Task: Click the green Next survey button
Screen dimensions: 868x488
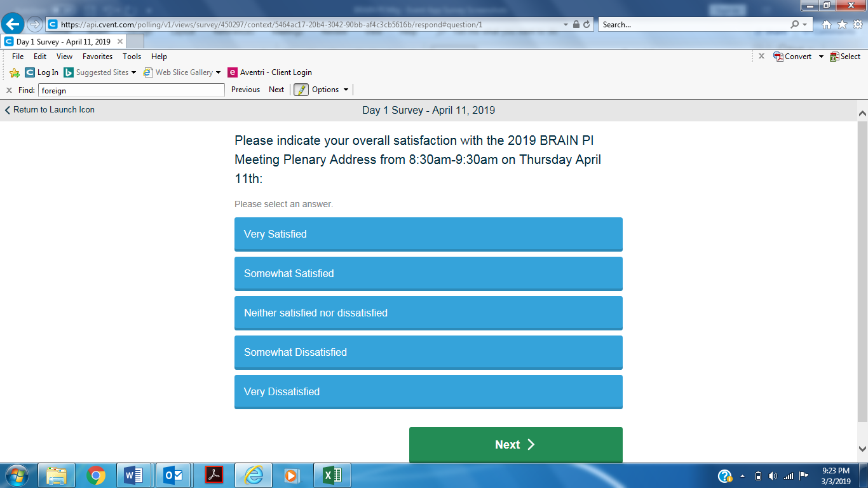Action: click(x=516, y=445)
